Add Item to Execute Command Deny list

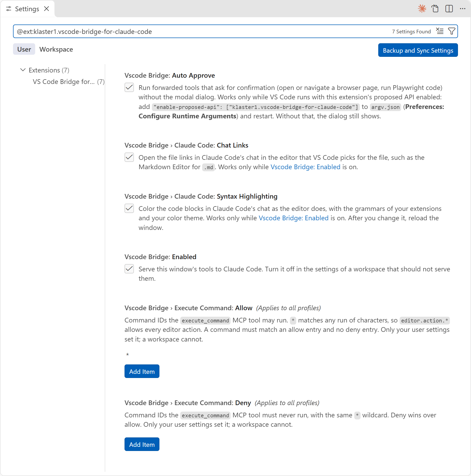[142, 444]
